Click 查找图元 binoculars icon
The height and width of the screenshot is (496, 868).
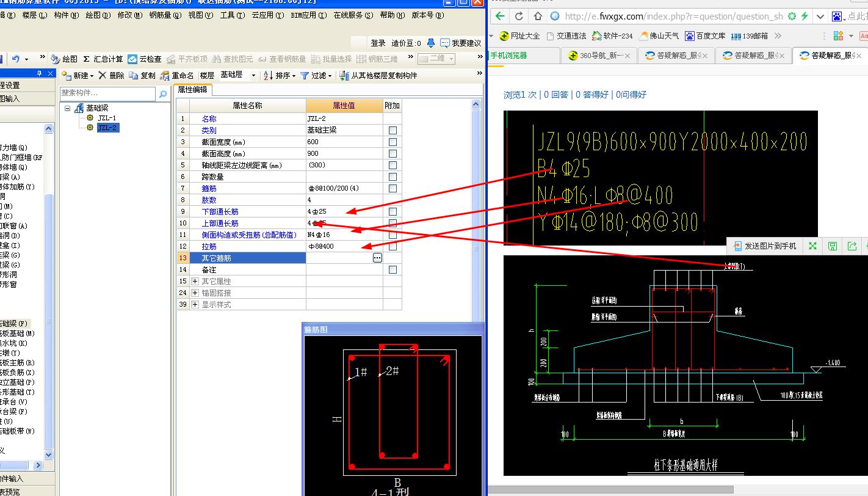(217, 59)
